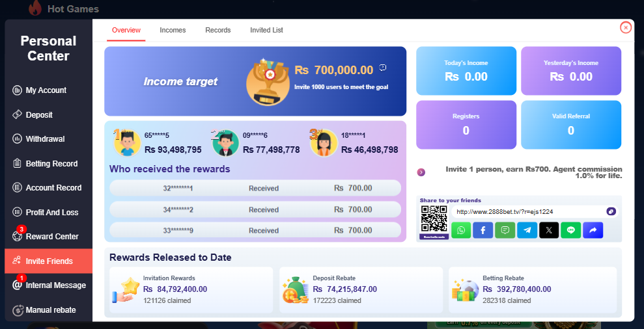This screenshot has width=644, height=329.
Task: Copy the referral link
Action: click(x=611, y=211)
